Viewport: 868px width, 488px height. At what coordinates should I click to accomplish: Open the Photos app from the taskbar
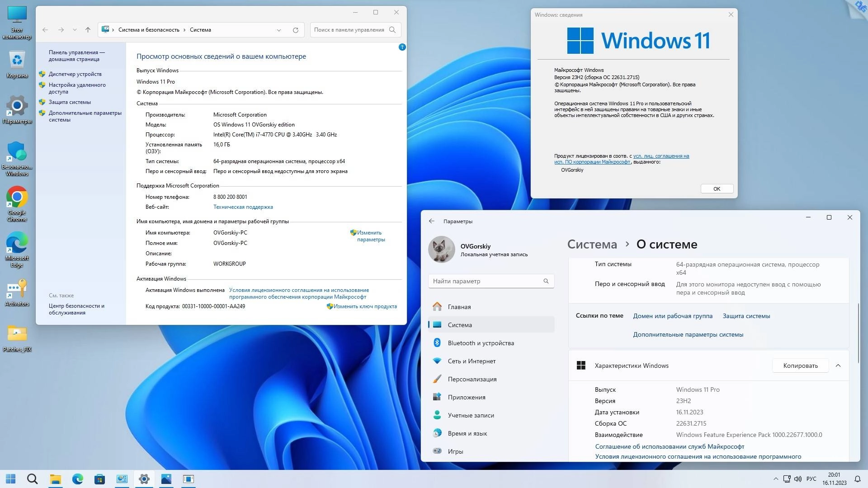click(166, 479)
